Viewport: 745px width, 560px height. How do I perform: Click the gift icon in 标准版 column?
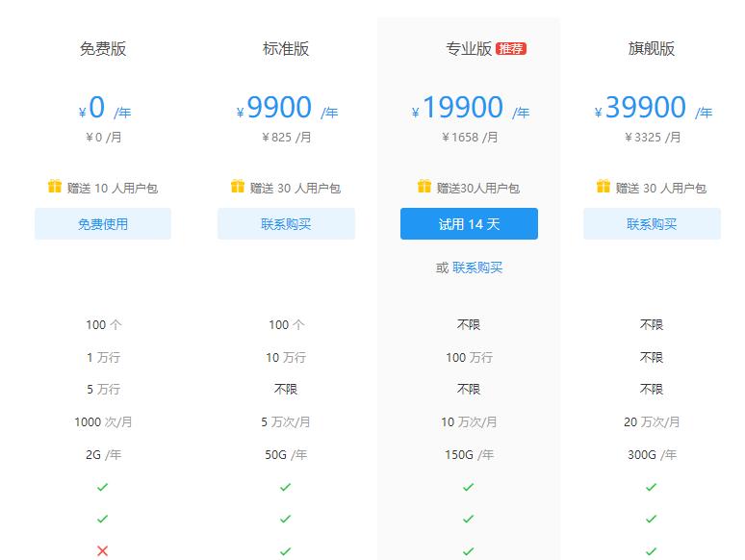(x=238, y=187)
